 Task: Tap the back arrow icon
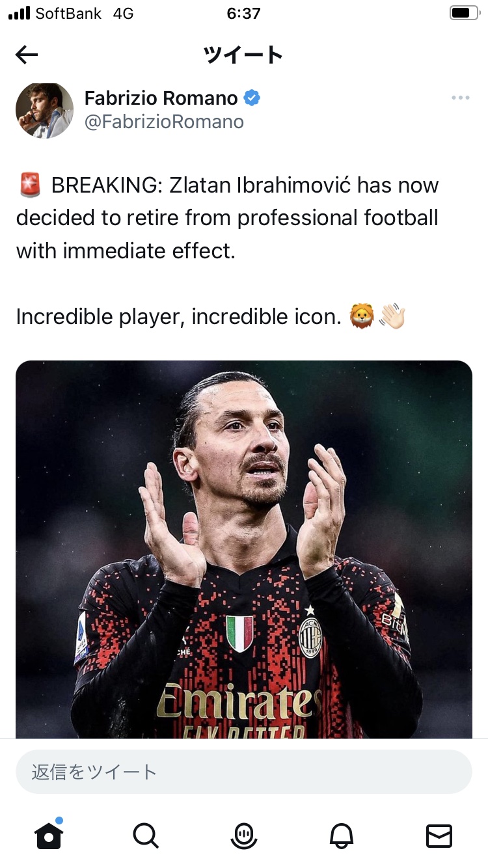27,55
